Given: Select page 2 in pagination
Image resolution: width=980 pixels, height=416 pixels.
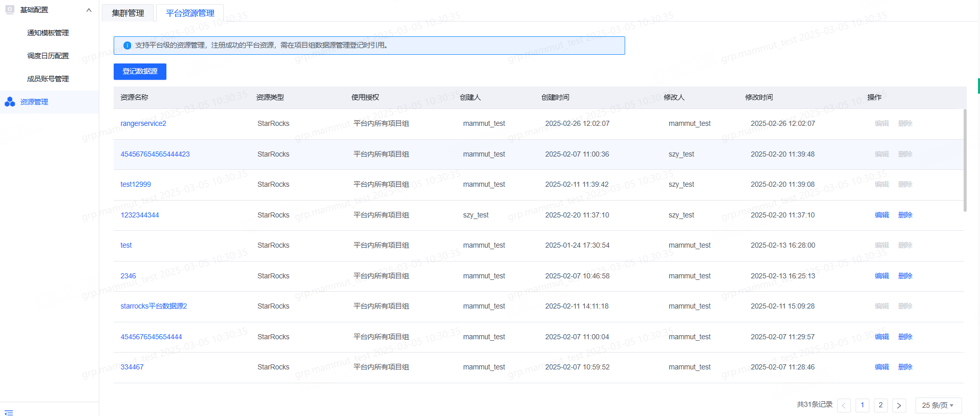Looking at the screenshot, I should click(881, 405).
